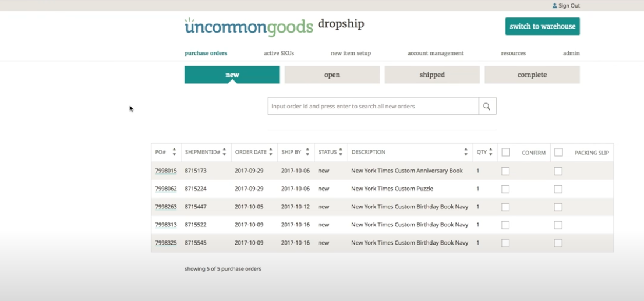Viewport: 644px width, 301px height.
Task: Focus the order id search field
Action: (373, 106)
